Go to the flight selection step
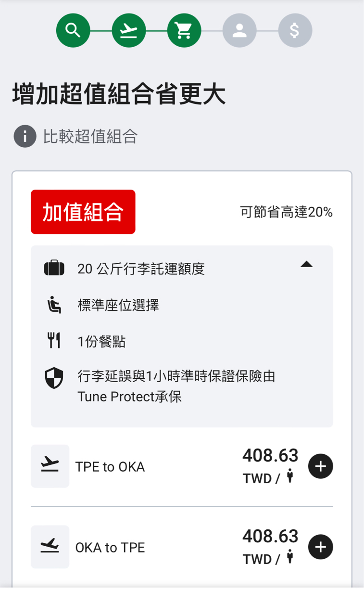This screenshot has width=364, height=616. [128, 30]
